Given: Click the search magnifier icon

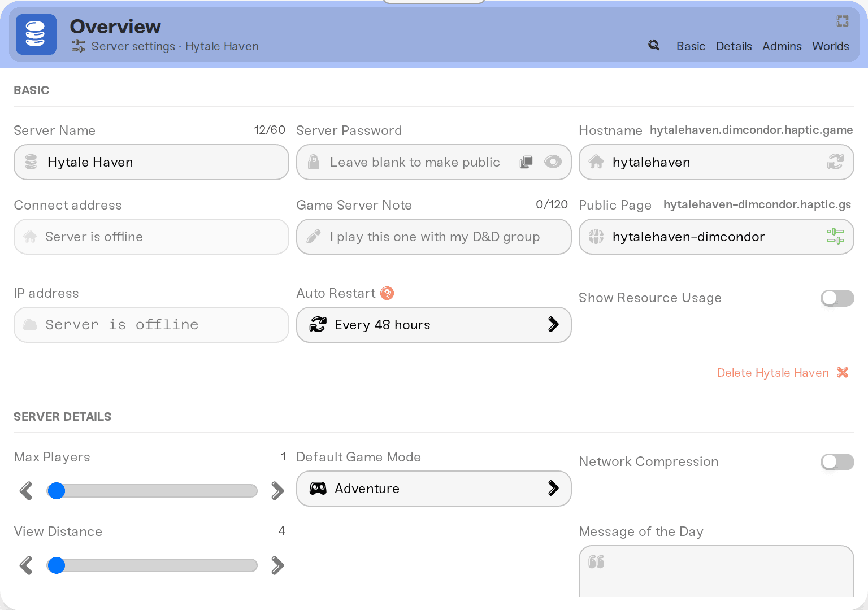Looking at the screenshot, I should pyautogui.click(x=654, y=45).
